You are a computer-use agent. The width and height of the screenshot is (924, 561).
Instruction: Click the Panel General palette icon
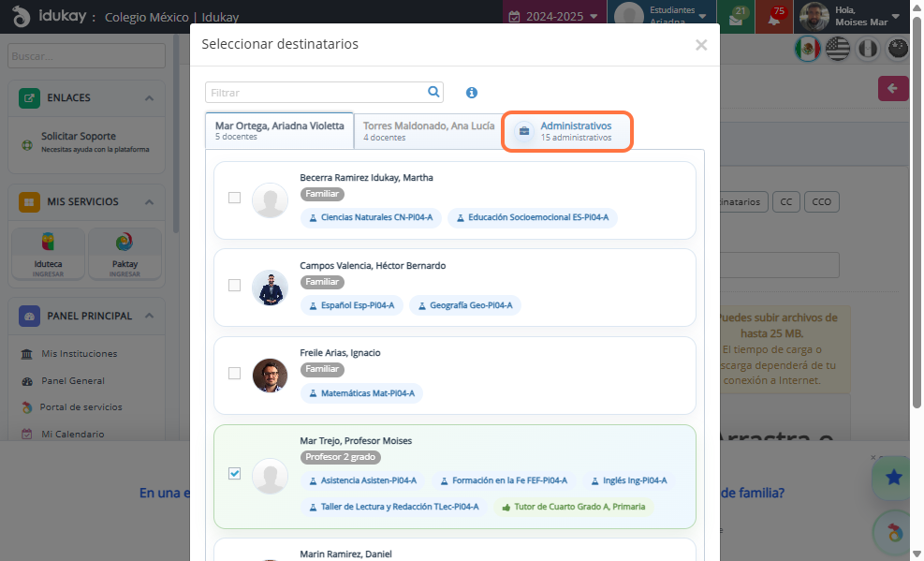[26, 381]
